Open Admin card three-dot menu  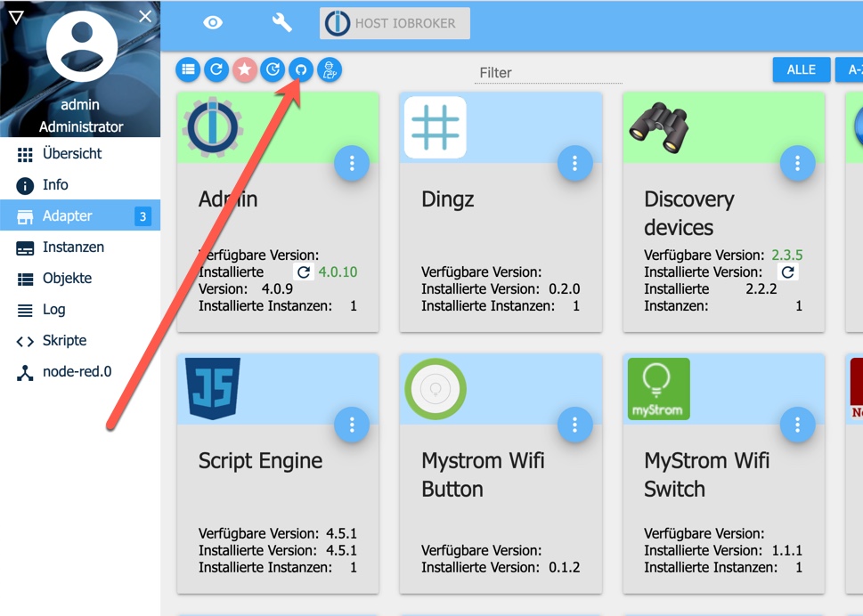coord(352,163)
